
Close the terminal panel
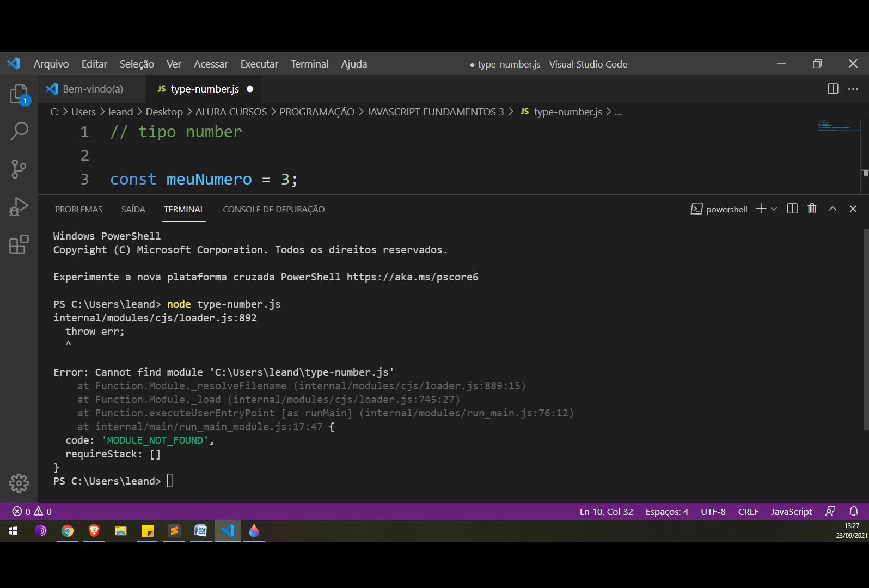tap(853, 209)
